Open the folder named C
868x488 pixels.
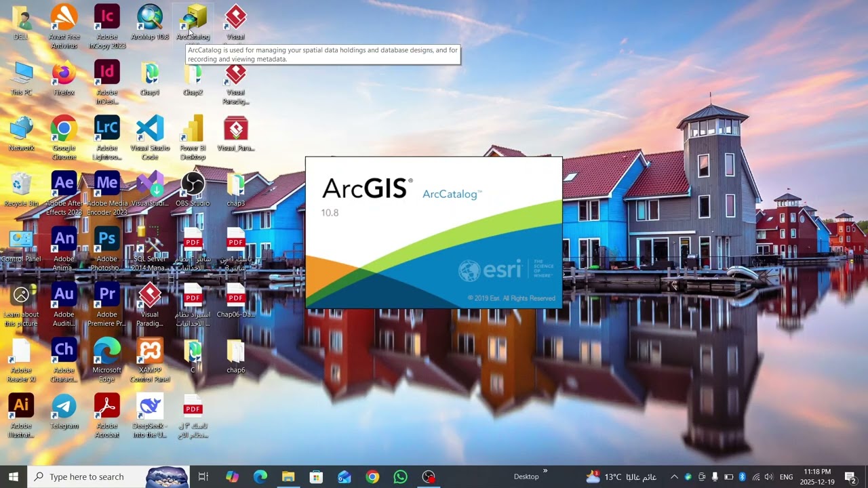point(193,356)
